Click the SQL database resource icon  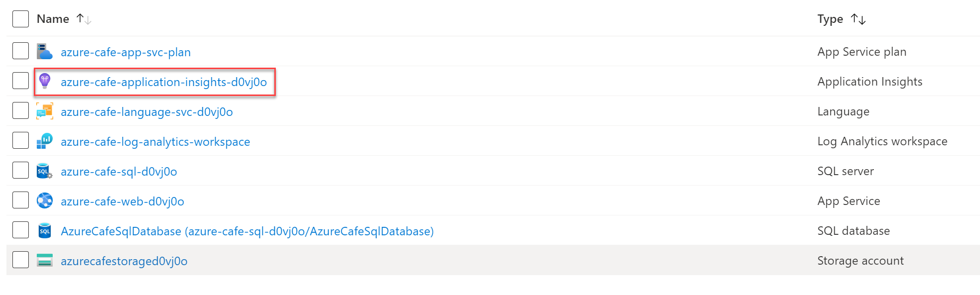coord(45,231)
